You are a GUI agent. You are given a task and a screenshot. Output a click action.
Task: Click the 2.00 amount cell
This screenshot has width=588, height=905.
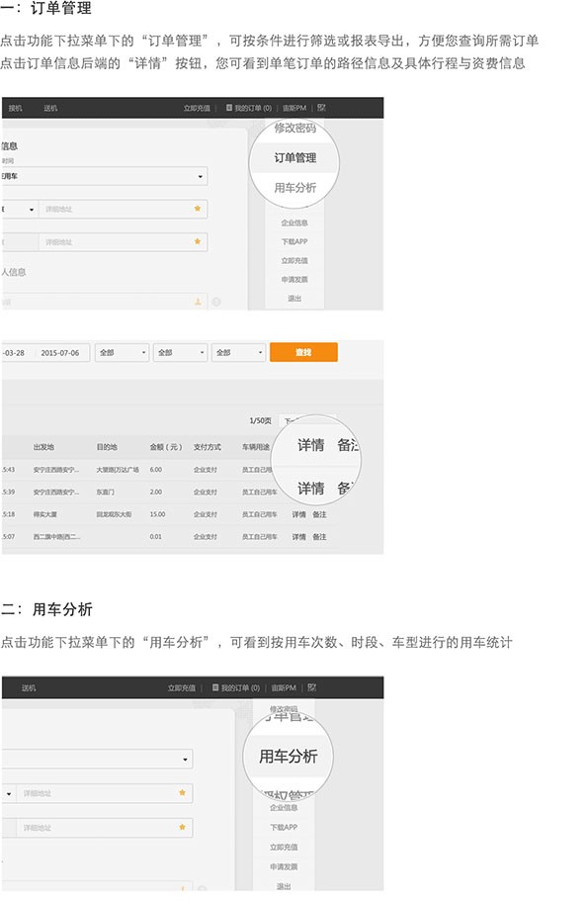tap(156, 493)
